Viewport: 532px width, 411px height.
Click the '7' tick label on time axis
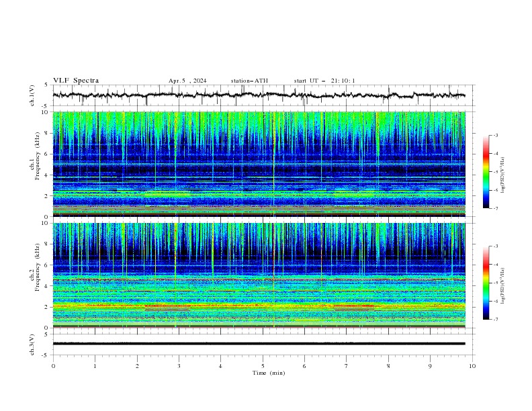coord(347,366)
